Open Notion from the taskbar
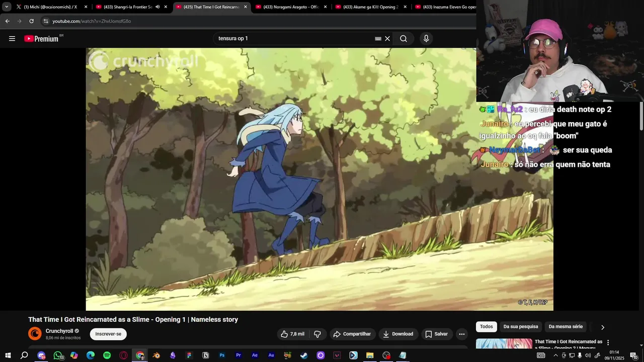This screenshot has width=644, height=362. point(206,355)
